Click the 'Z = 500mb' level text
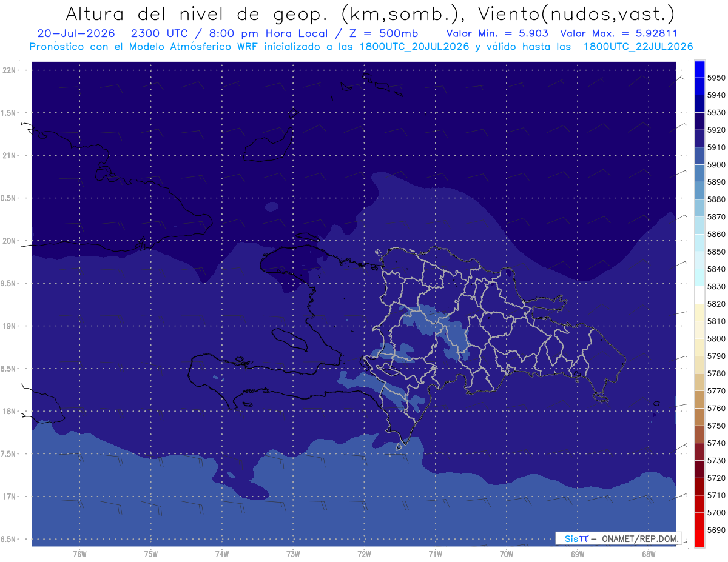The image size is (728, 562). click(383, 33)
